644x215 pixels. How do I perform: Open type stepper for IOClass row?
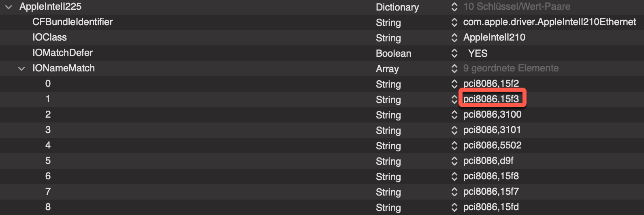coord(454,38)
